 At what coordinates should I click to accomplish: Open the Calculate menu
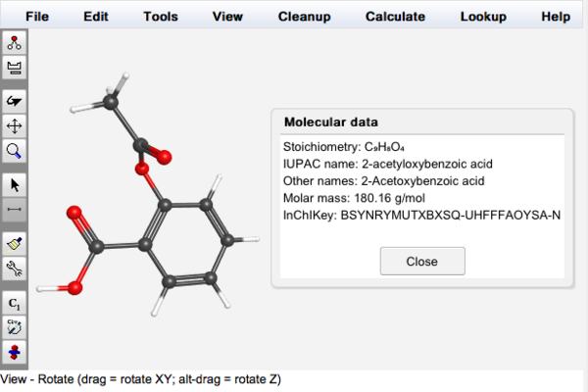[x=395, y=17]
